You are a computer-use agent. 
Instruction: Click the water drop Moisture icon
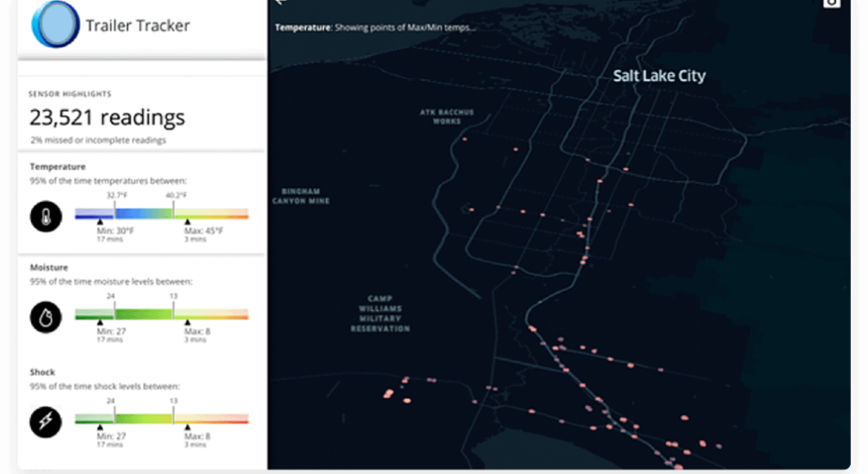pos(46,317)
